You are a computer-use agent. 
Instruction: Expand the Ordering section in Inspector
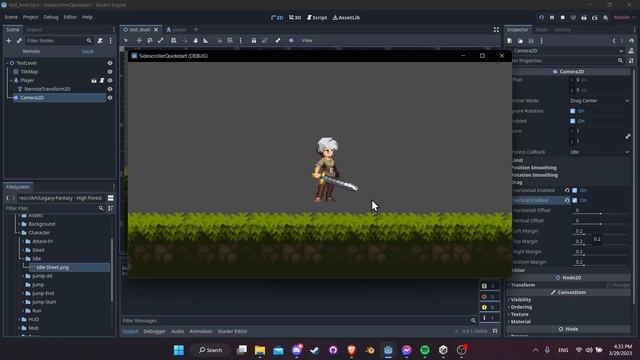pyautogui.click(x=521, y=307)
